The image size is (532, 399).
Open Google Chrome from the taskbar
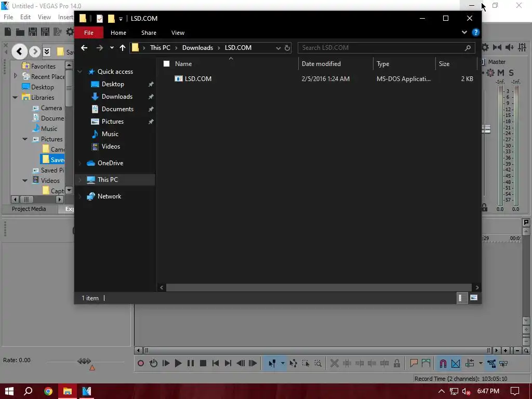click(48, 391)
